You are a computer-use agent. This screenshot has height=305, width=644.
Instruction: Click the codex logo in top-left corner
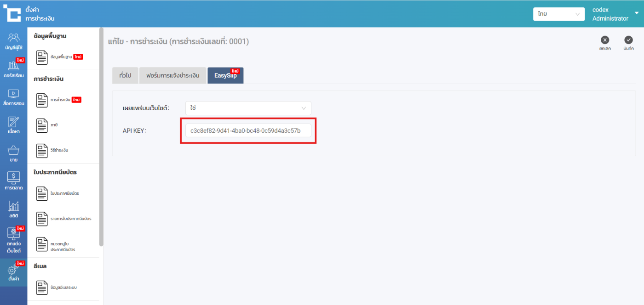click(x=12, y=13)
